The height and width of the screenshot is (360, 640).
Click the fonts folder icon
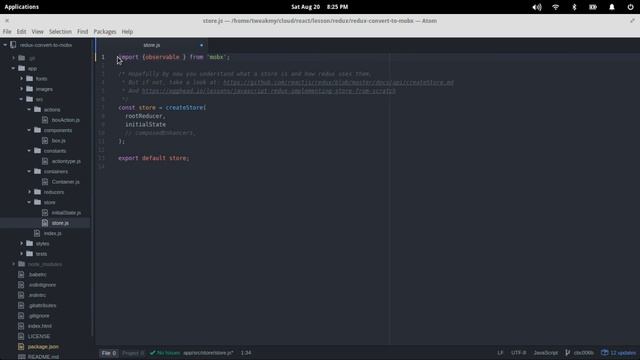(x=29, y=78)
